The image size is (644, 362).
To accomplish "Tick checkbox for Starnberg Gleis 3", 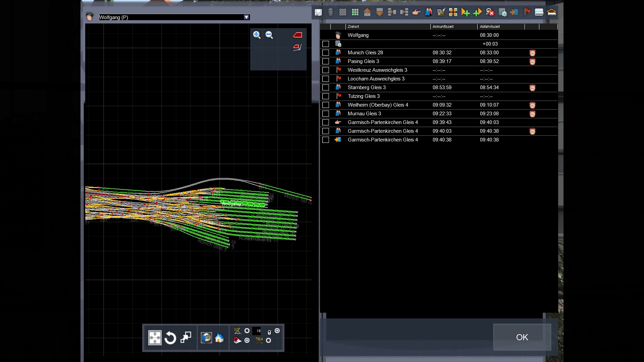I will click(326, 87).
